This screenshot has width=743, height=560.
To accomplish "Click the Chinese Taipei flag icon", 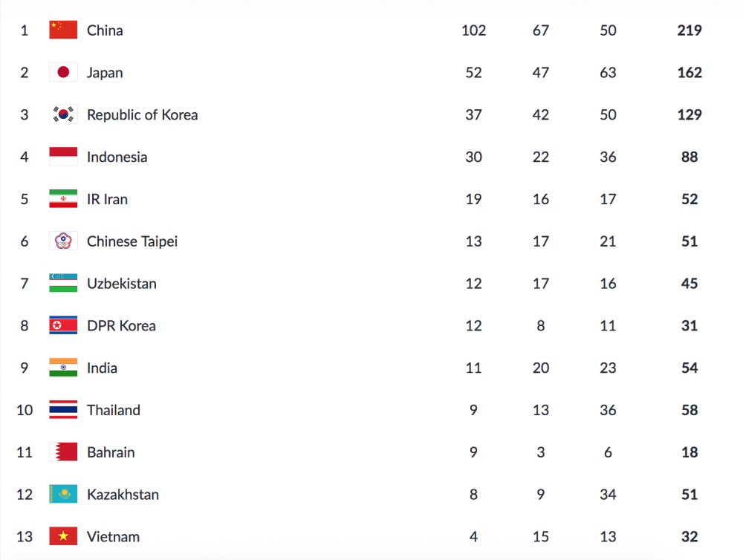I will coord(63,241).
